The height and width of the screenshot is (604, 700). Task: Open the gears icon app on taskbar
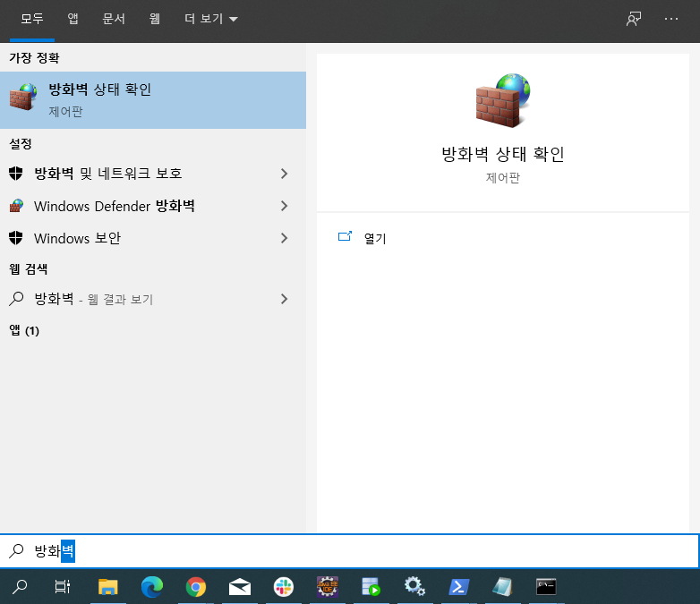pos(414,587)
